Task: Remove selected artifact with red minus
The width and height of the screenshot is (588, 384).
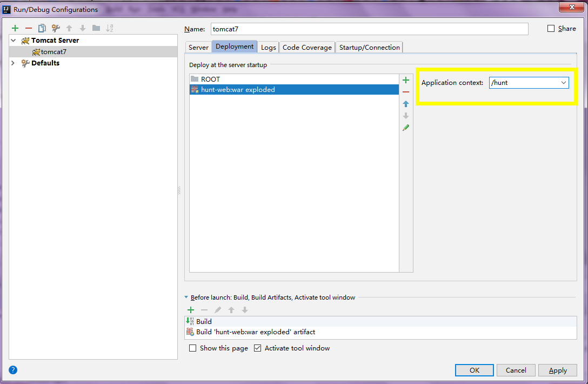Action: click(x=406, y=92)
